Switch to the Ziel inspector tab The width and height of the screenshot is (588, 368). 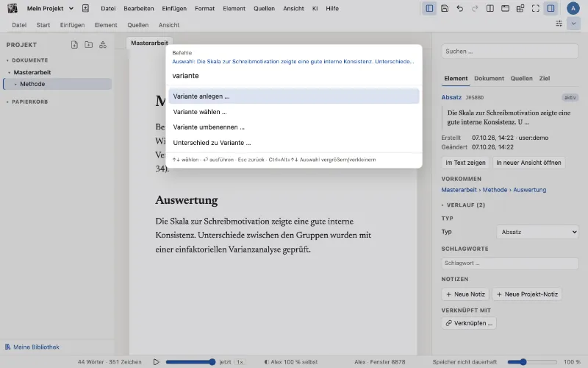click(544, 79)
